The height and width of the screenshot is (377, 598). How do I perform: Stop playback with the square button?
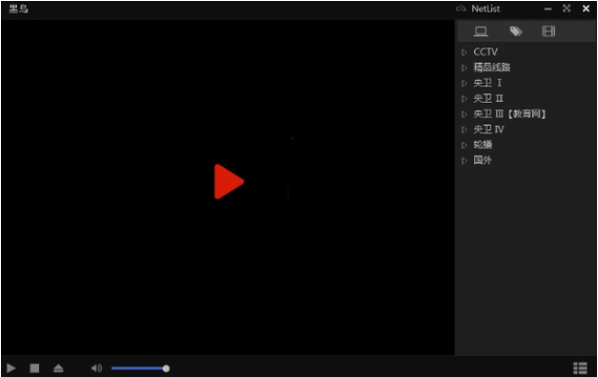(x=35, y=368)
